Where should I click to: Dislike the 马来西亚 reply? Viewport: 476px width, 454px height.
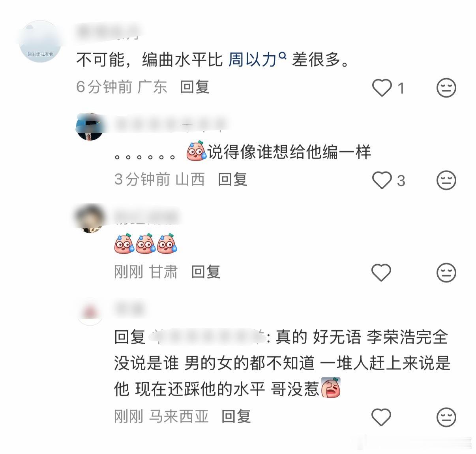(x=446, y=417)
